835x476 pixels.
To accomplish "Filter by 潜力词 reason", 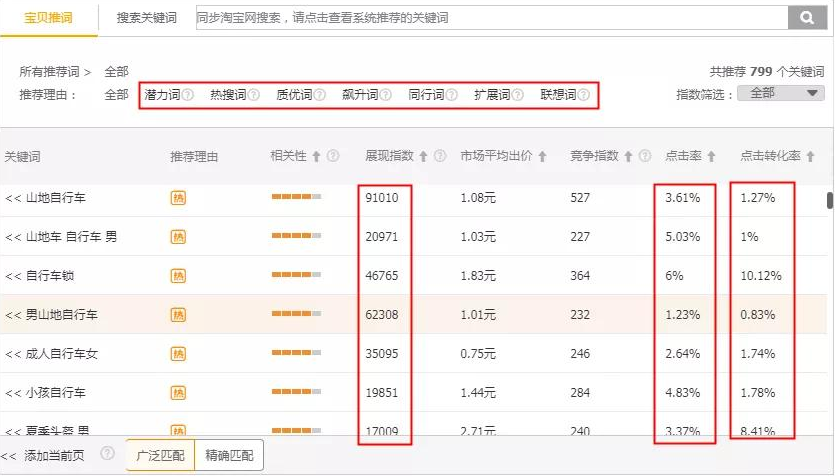I will coord(162,95).
